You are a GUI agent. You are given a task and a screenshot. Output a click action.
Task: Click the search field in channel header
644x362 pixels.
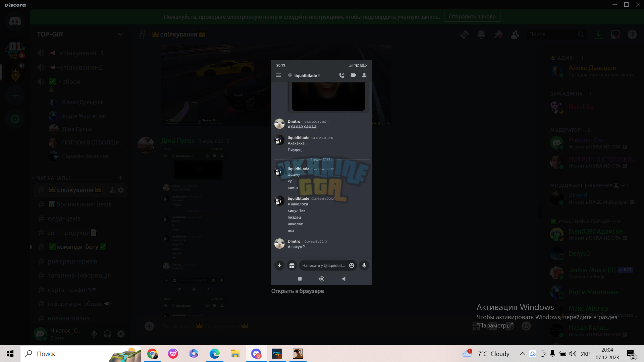pyautogui.click(x=556, y=34)
